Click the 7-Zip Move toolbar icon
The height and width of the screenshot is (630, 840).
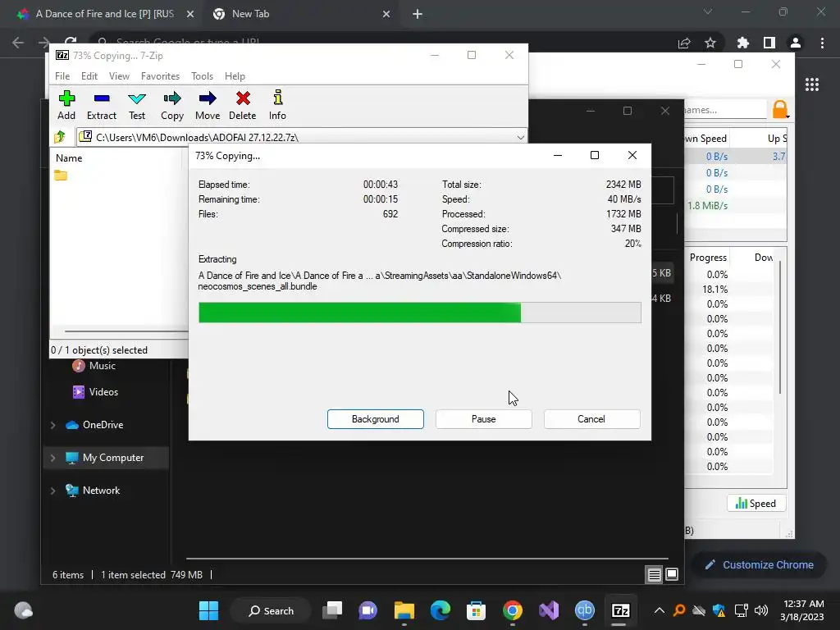(x=208, y=105)
